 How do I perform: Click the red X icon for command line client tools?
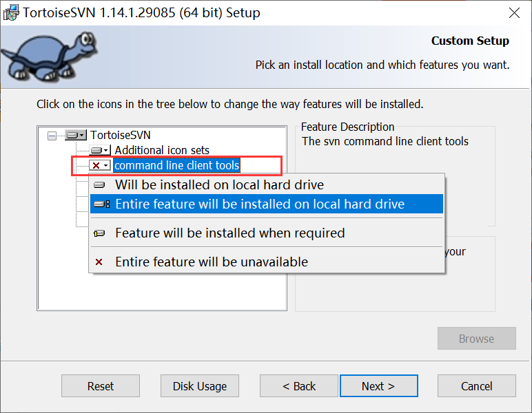click(x=96, y=165)
